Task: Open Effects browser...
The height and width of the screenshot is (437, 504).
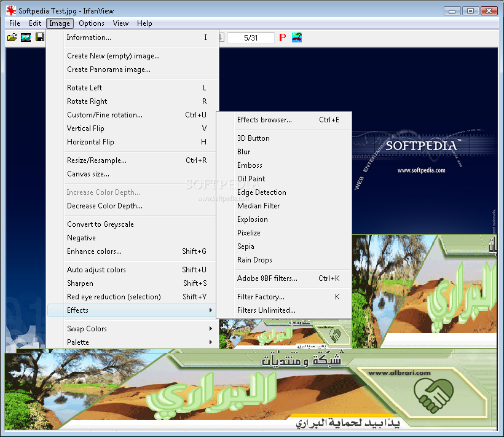Action: click(x=284, y=120)
